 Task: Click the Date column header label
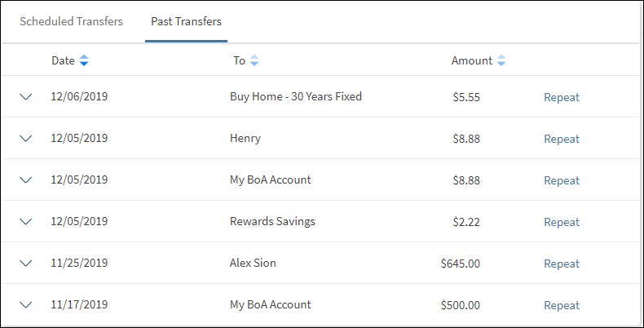pos(63,60)
